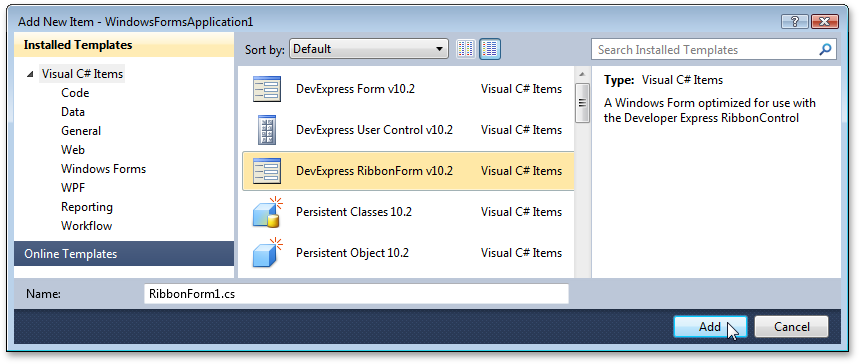
Task: Open the Sort by Default dropdown
Action: click(369, 49)
